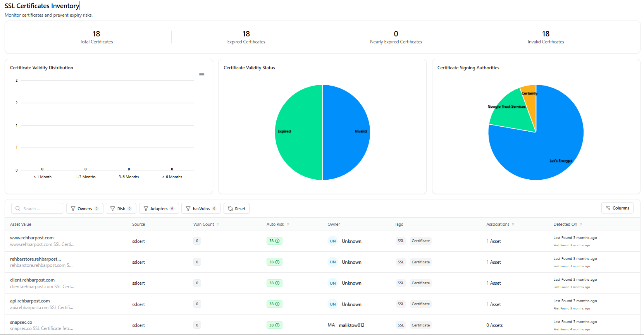
Task: Sort by Associations column arrows
Action: click(513, 224)
